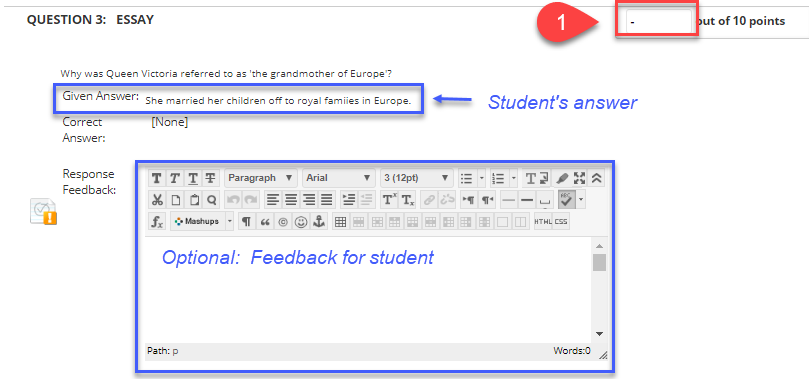Increase indent of the paragraph
811x379 pixels.
coord(349,200)
